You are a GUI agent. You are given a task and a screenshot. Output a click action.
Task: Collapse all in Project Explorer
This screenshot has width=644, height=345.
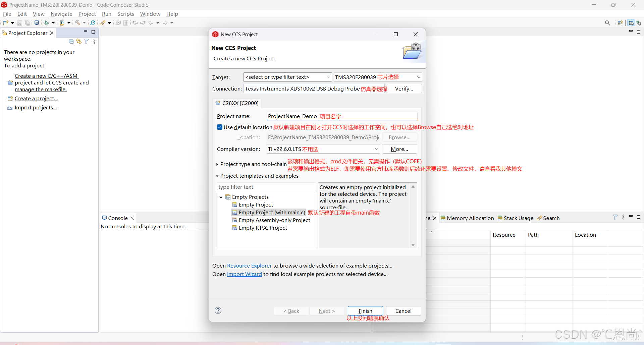71,41
